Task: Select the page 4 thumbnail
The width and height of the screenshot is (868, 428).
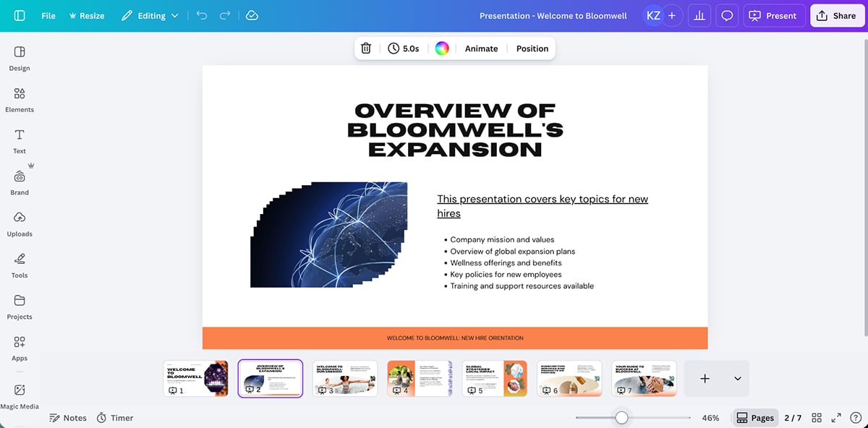Action: (x=420, y=377)
